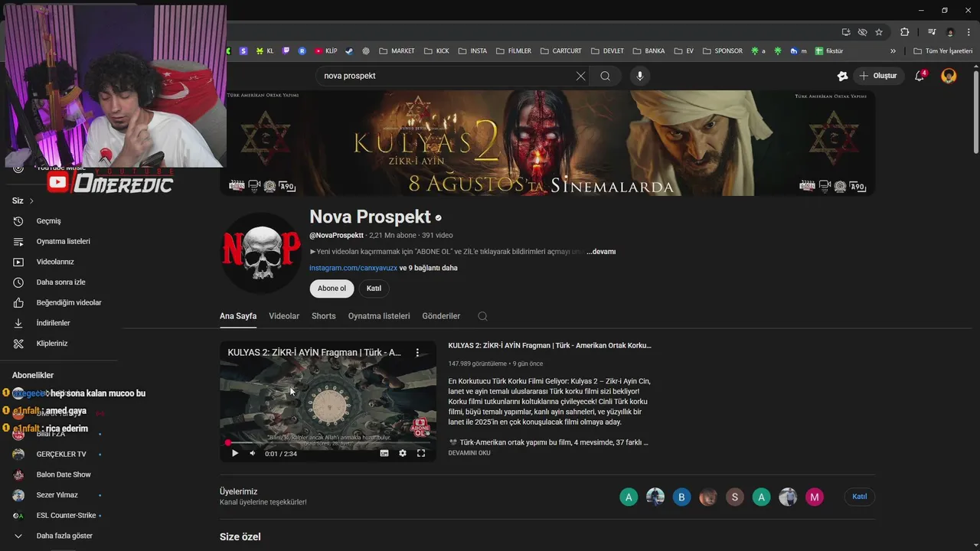Click Oluştur create button
The image size is (980, 551).
[x=879, y=76]
